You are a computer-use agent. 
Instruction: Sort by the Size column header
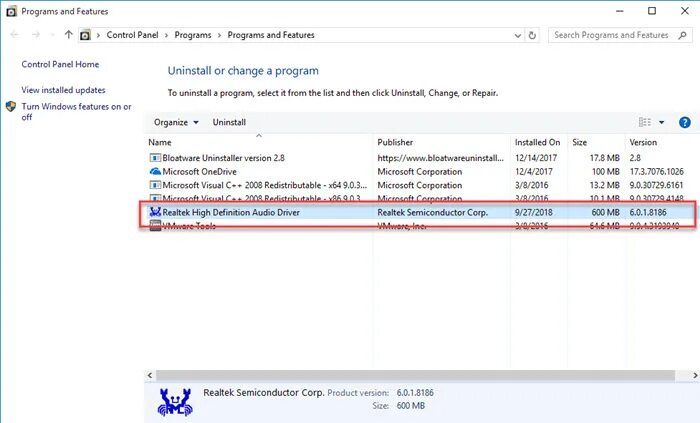579,142
